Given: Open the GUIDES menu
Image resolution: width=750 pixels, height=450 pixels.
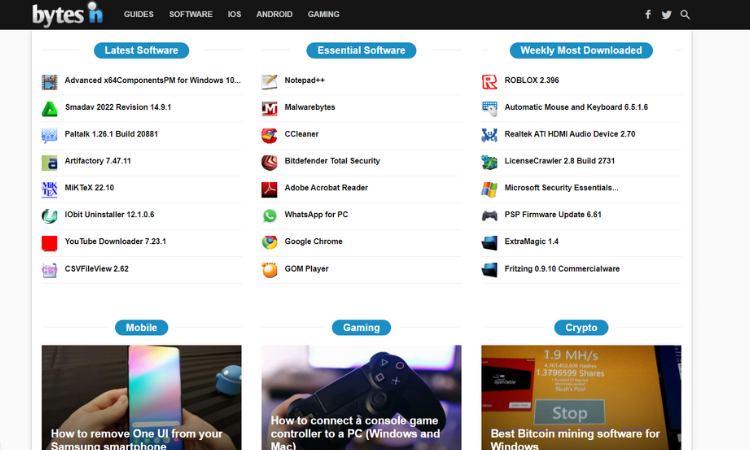Looking at the screenshot, I should point(139,14).
